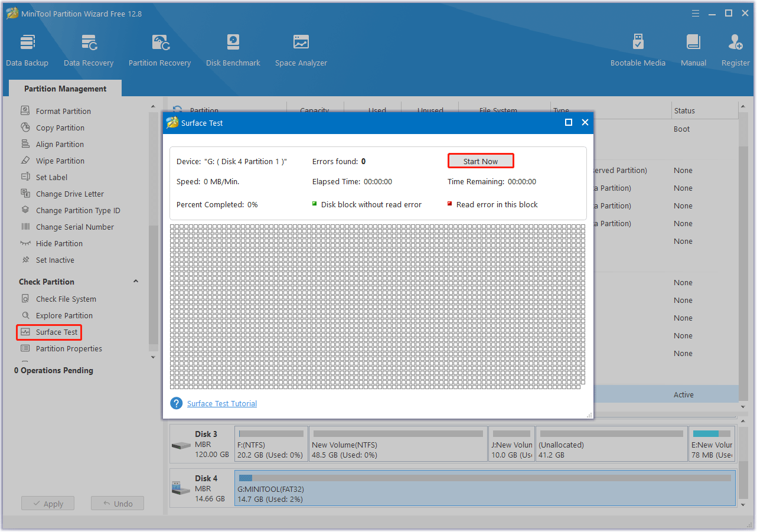The width and height of the screenshot is (757, 532).
Task: Click Disk block without read error legend
Action: [367, 204]
